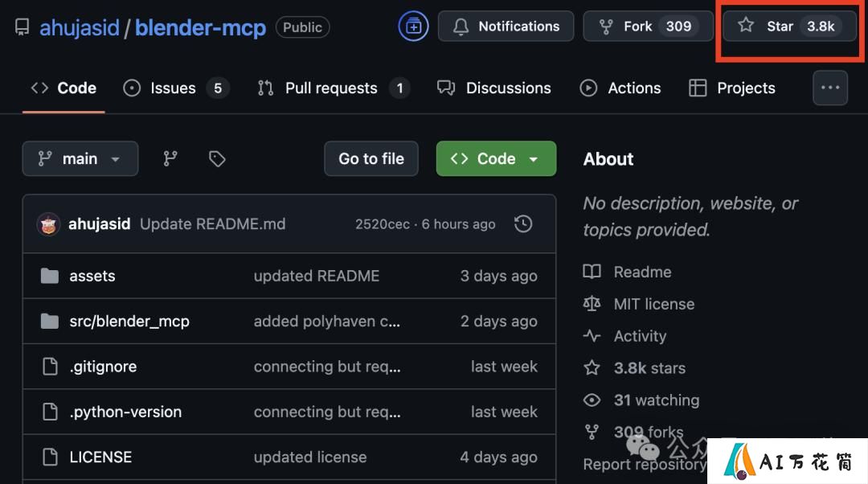View tags via the tag icon
868x484 pixels.
217,158
